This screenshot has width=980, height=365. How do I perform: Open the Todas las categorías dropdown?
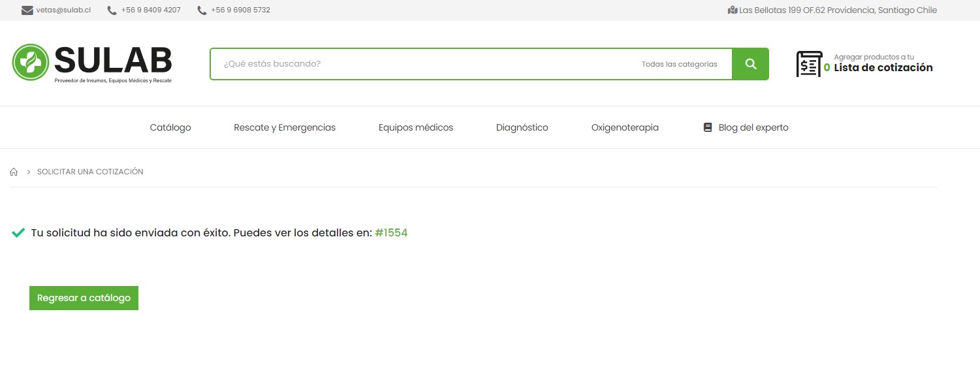click(x=679, y=64)
